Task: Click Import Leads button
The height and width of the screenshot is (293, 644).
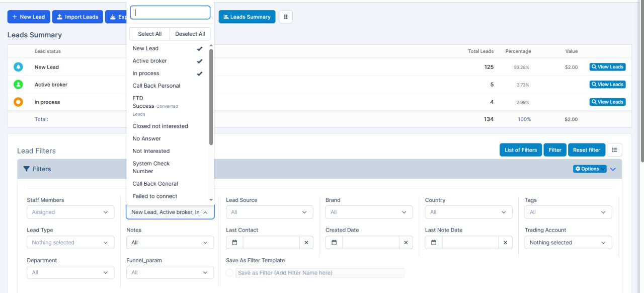Action: (x=77, y=17)
